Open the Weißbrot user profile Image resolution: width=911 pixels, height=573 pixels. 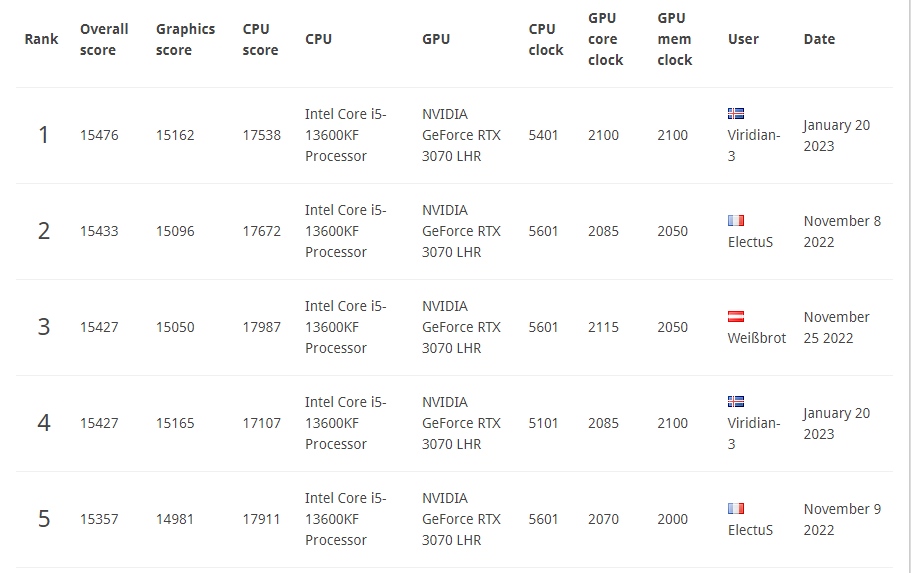(756, 338)
